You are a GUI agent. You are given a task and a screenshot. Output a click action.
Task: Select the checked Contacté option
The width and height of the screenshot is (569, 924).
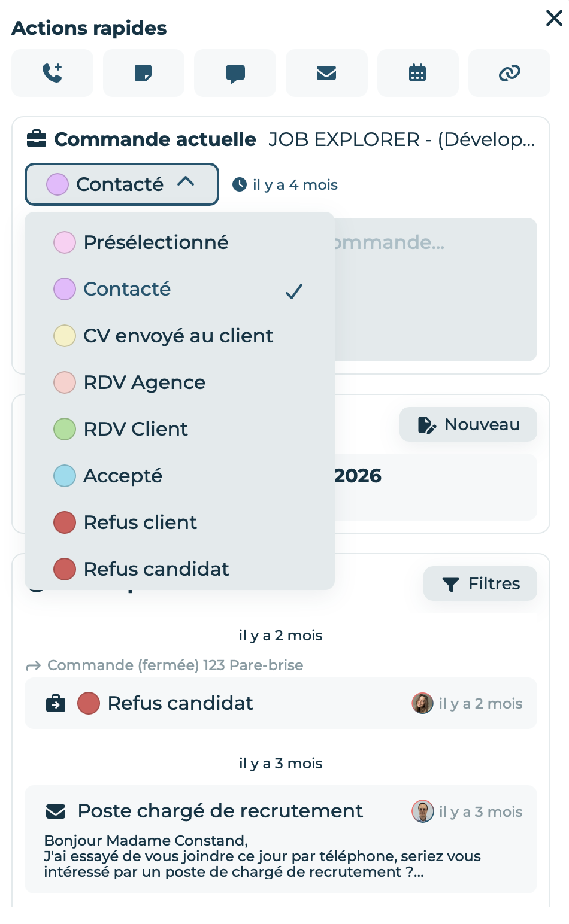(x=180, y=289)
